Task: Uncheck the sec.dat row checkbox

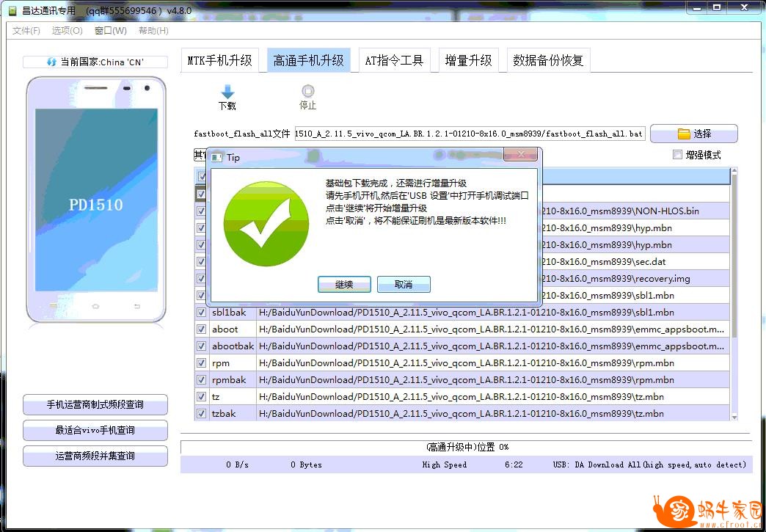Action: coord(201,261)
